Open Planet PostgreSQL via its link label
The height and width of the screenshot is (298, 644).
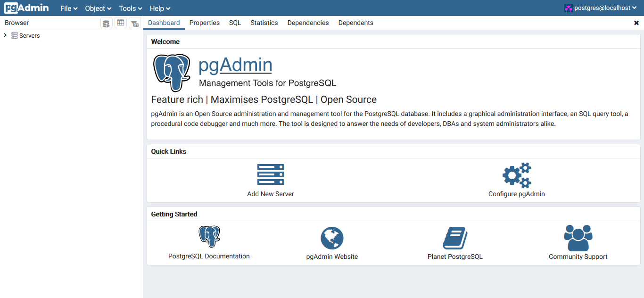pyautogui.click(x=454, y=256)
